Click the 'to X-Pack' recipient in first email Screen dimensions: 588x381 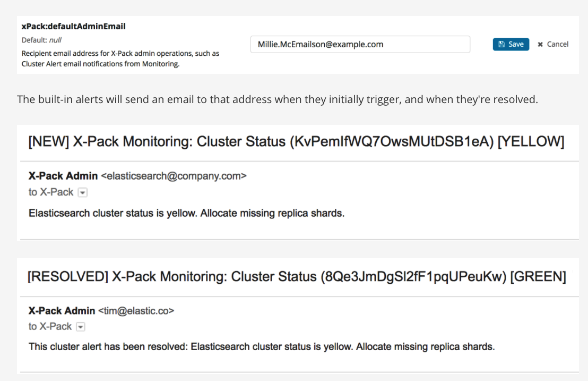coord(51,192)
